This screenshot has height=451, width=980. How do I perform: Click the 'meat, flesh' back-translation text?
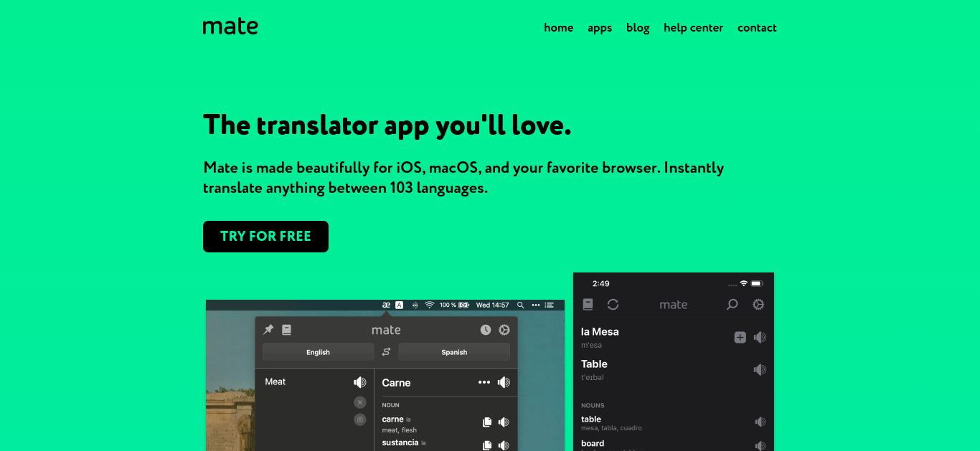pyautogui.click(x=399, y=430)
